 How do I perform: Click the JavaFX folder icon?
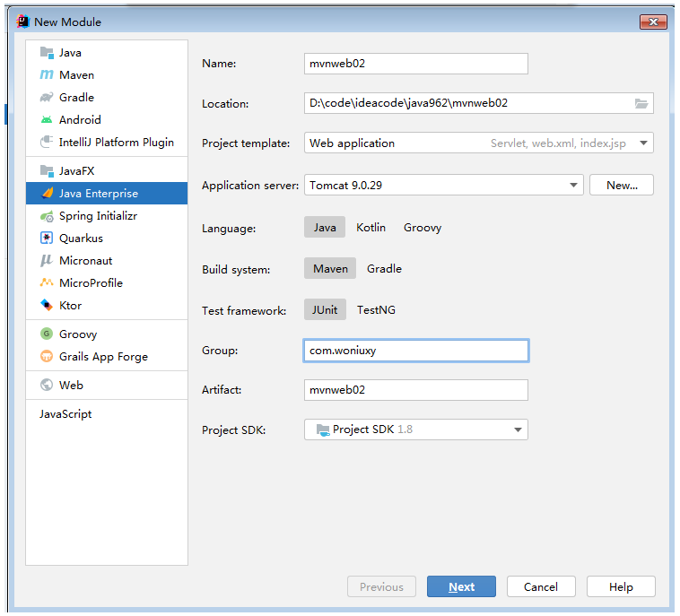coord(47,170)
